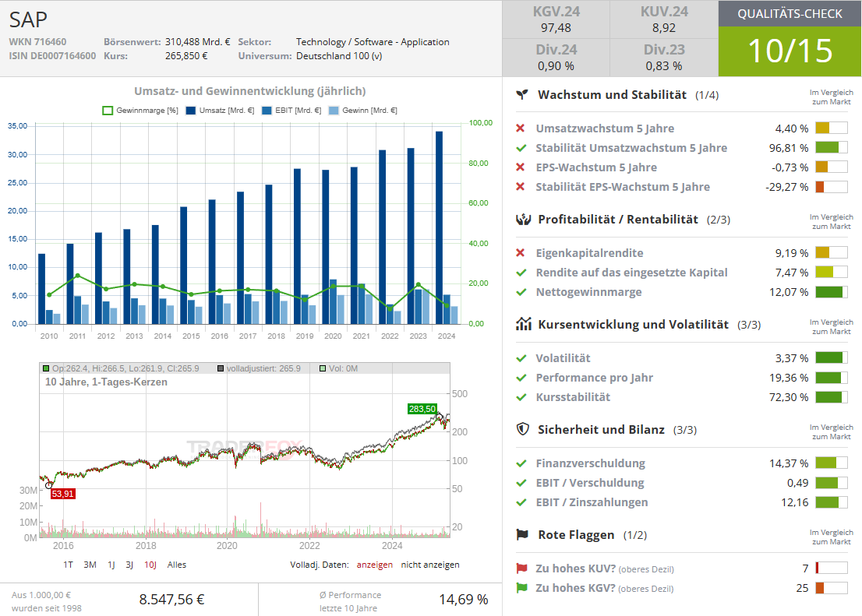Click the red X next to Eigenkapitalrendite
Viewport: 862px width, 616px height.
(x=520, y=253)
